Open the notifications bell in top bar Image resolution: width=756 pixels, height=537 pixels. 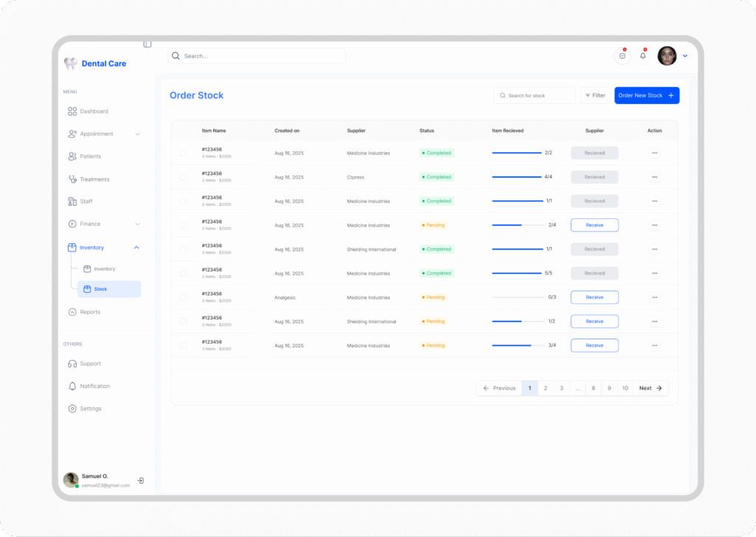[643, 56]
